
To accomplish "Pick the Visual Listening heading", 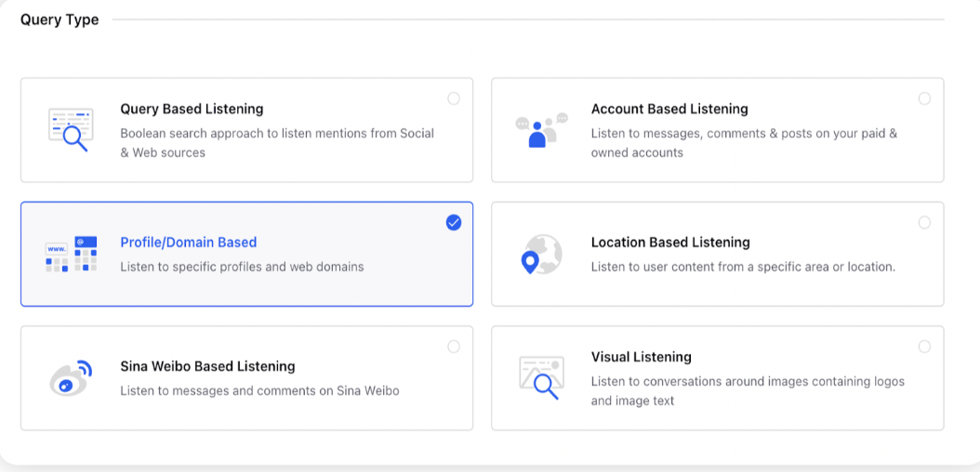I will tap(642, 357).
